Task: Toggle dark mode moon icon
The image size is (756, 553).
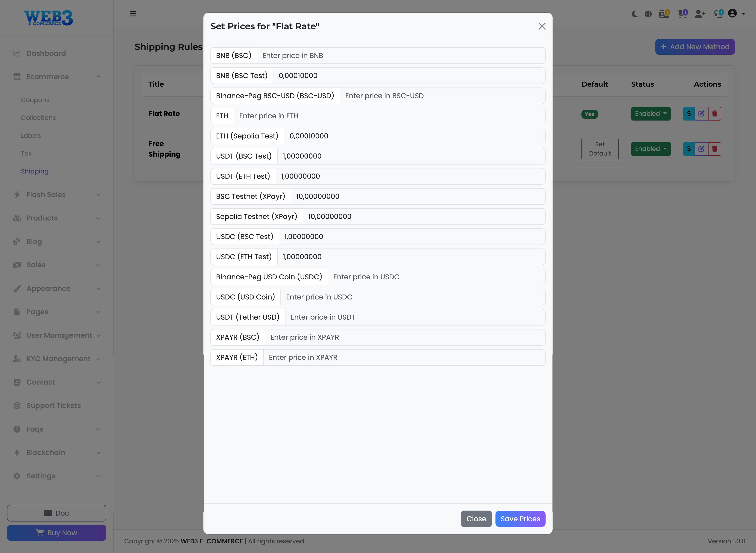Action: (634, 14)
